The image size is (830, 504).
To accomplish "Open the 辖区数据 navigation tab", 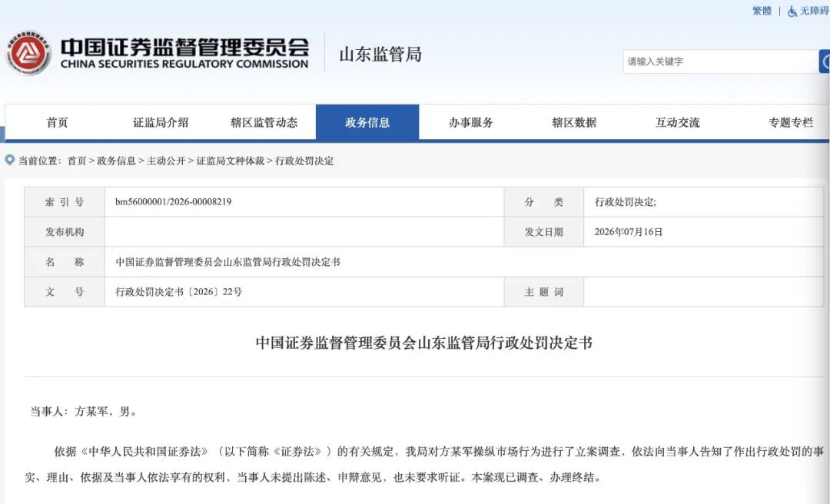I will 574,122.
